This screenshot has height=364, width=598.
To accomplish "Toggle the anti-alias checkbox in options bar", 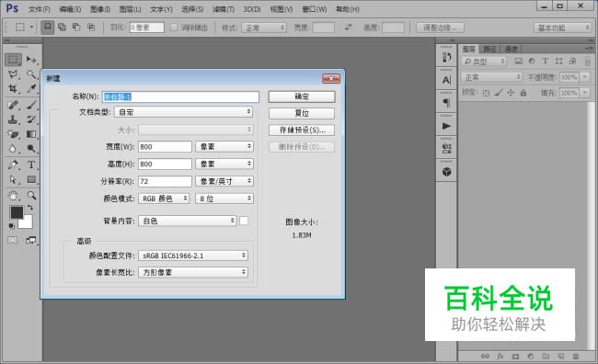I will tap(174, 28).
